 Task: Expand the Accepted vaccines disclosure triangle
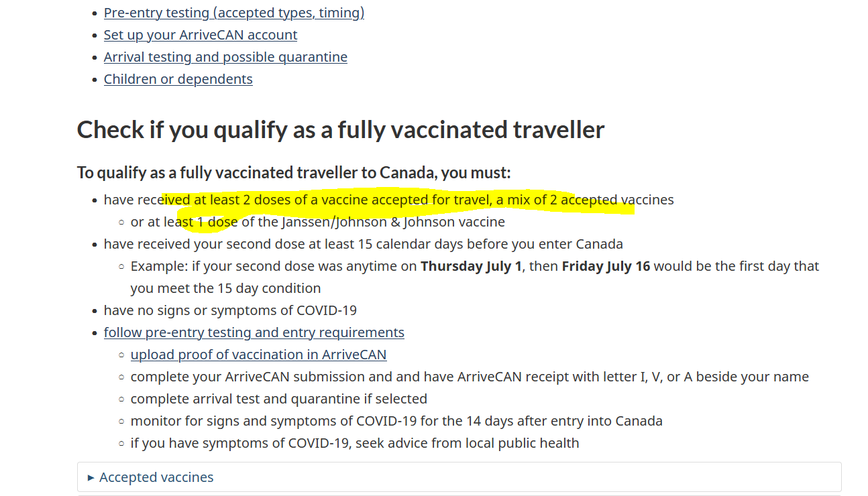pos(91,478)
